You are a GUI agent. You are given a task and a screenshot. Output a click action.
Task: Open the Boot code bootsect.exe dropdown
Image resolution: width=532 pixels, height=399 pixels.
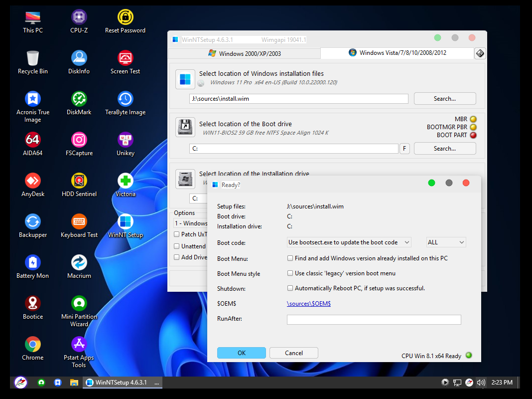(x=349, y=242)
